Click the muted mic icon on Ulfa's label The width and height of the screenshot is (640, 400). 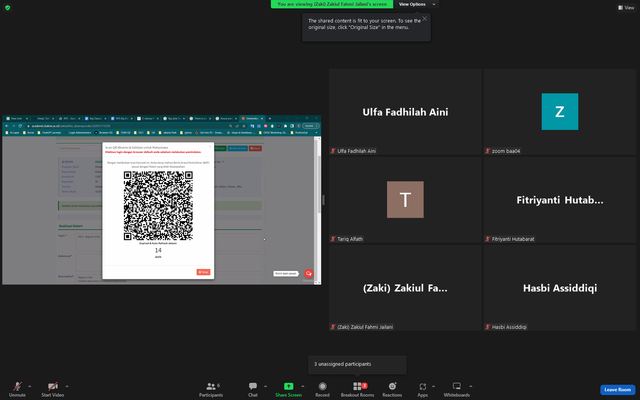coord(333,151)
